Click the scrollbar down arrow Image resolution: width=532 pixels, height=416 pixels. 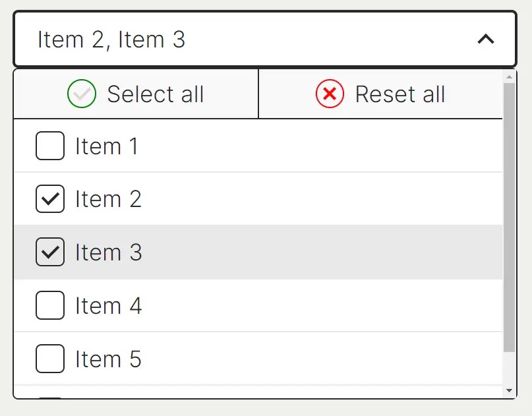point(509,390)
